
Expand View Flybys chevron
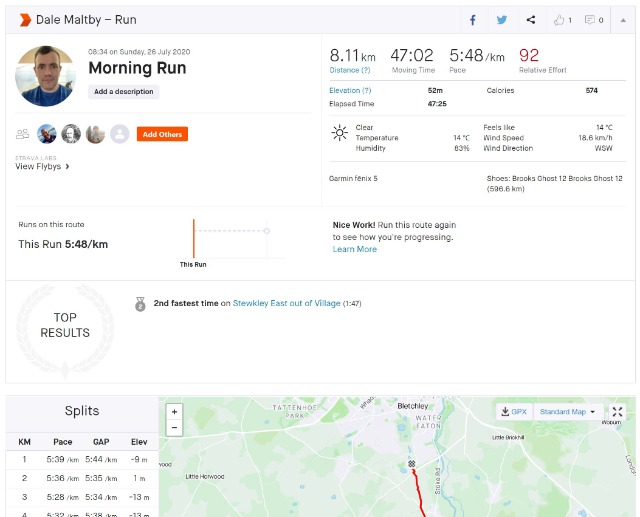pos(67,167)
